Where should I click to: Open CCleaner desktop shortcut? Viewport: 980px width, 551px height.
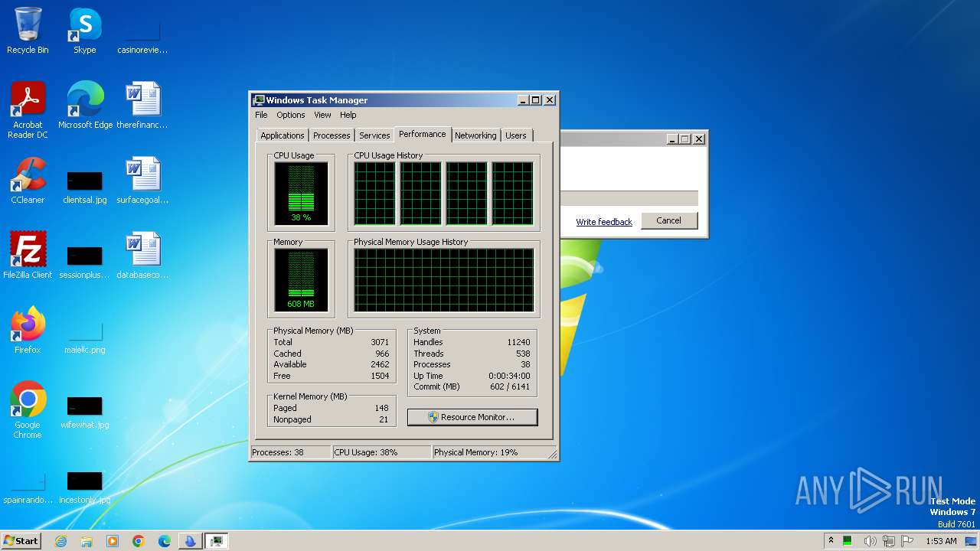[x=28, y=181]
